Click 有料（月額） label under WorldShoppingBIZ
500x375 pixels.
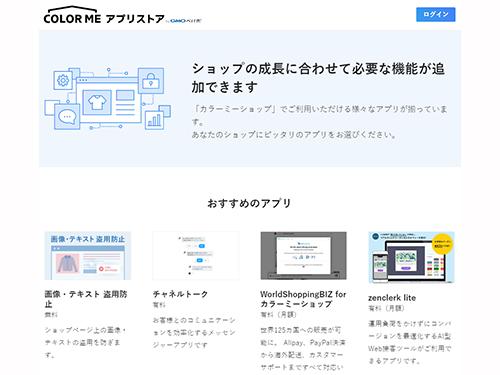tap(278, 314)
